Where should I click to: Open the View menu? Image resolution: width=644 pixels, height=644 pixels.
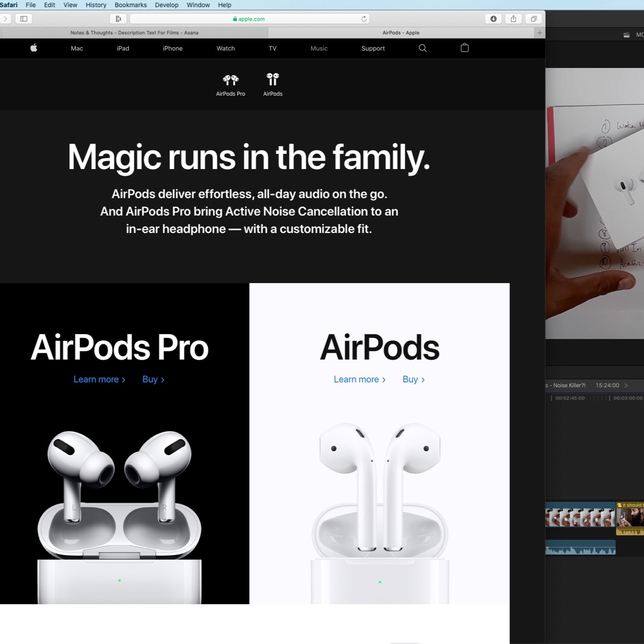click(x=70, y=5)
